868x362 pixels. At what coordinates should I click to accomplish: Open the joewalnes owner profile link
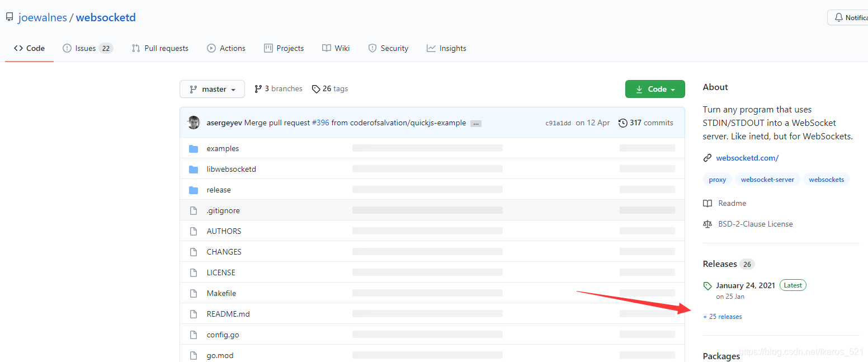43,17
